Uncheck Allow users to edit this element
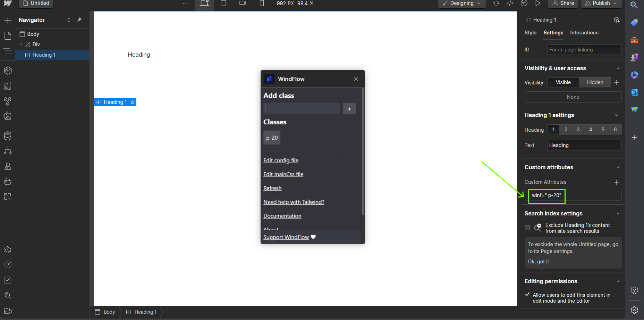The width and height of the screenshot is (644, 320). [x=527, y=295]
